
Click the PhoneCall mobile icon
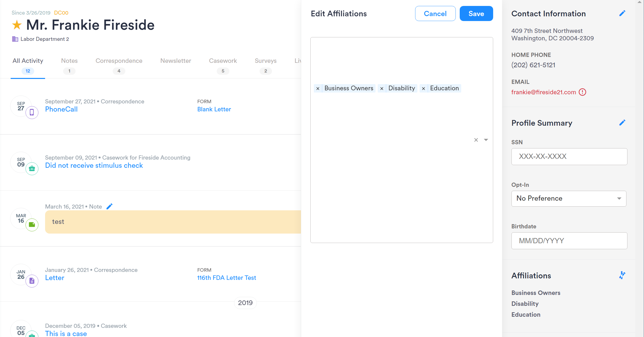[x=32, y=112]
